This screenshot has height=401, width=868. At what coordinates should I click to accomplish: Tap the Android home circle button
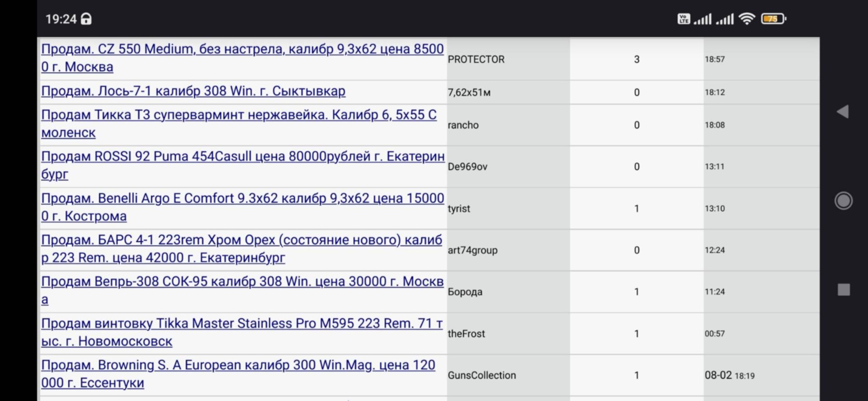pyautogui.click(x=844, y=200)
